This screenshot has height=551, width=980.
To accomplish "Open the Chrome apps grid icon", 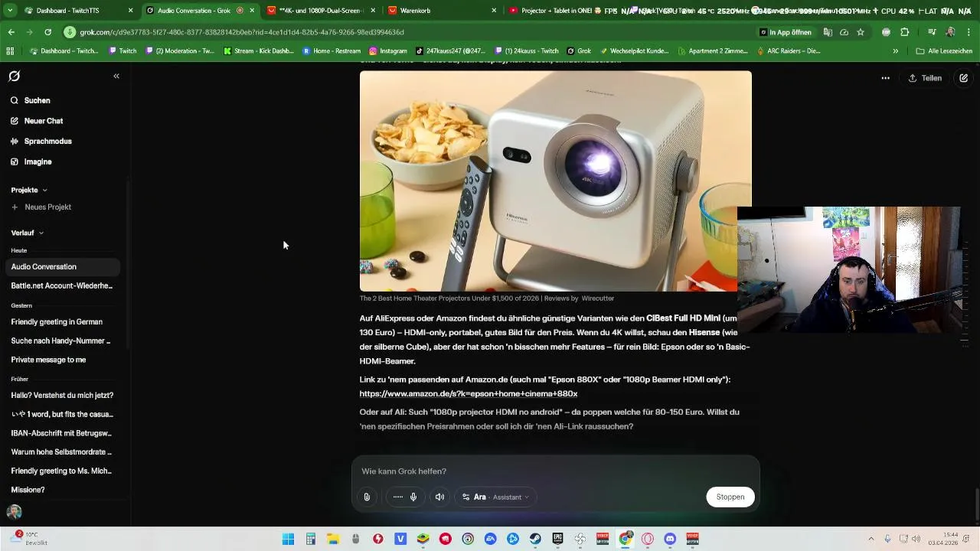I will 10,51.
